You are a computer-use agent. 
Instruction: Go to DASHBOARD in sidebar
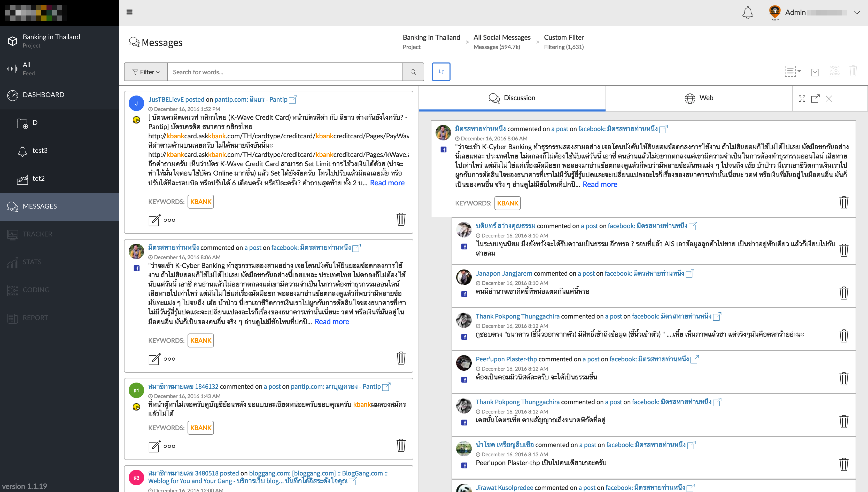pyautogui.click(x=59, y=95)
